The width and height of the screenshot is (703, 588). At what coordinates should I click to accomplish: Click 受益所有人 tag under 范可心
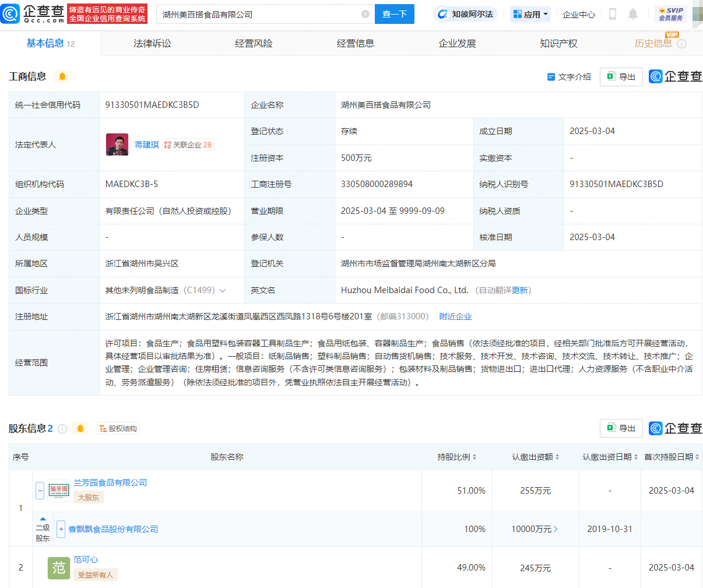click(96, 575)
